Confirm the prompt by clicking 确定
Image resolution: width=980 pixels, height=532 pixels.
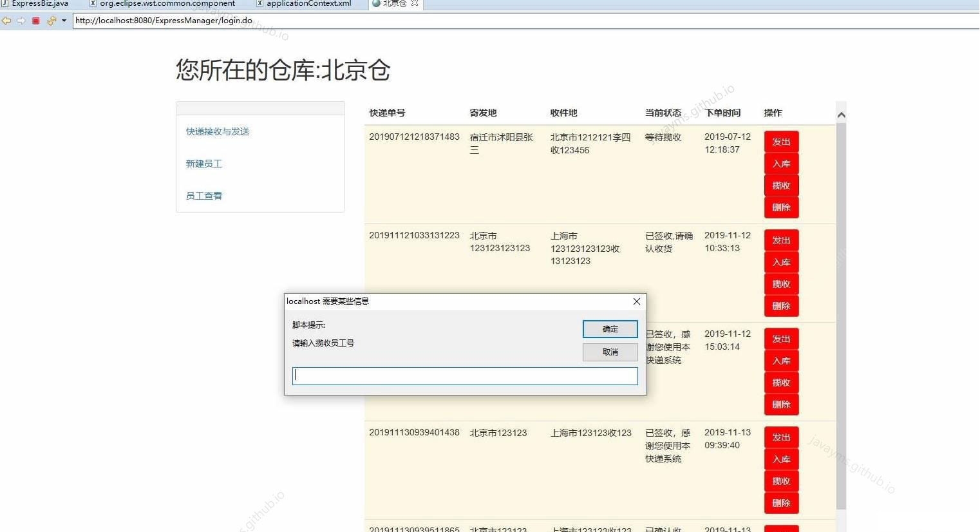point(609,328)
